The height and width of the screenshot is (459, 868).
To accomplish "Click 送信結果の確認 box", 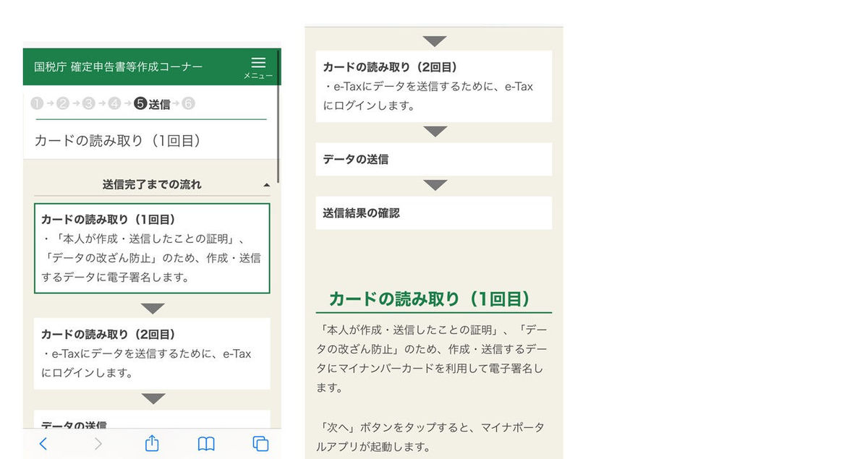I will (434, 213).
